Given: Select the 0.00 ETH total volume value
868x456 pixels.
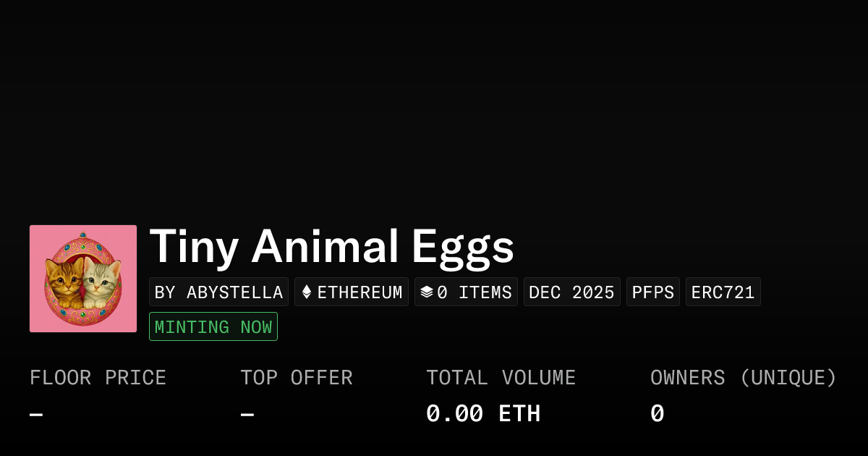Looking at the screenshot, I should point(483,413).
